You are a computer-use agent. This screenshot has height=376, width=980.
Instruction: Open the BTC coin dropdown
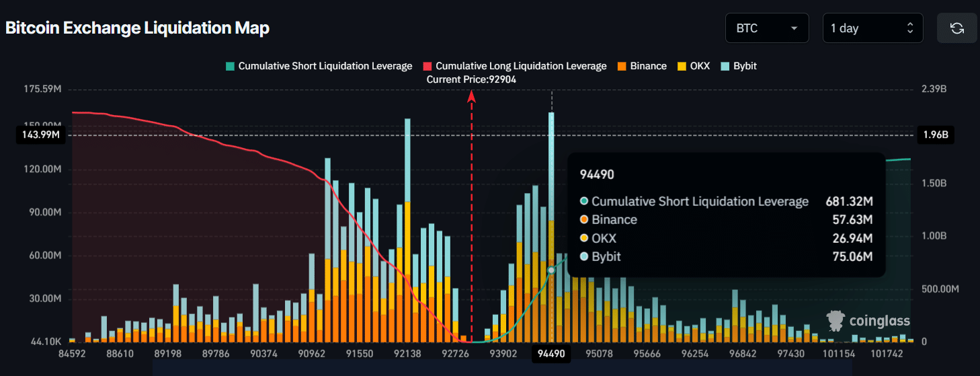pos(766,28)
